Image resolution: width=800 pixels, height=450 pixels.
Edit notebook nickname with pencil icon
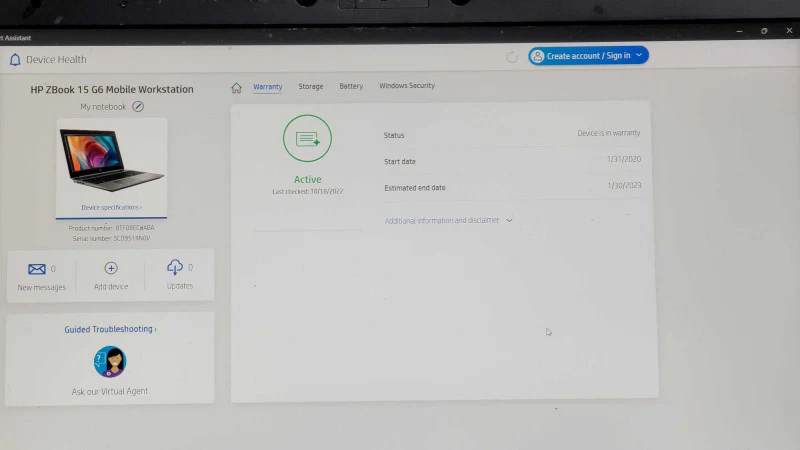[138, 107]
